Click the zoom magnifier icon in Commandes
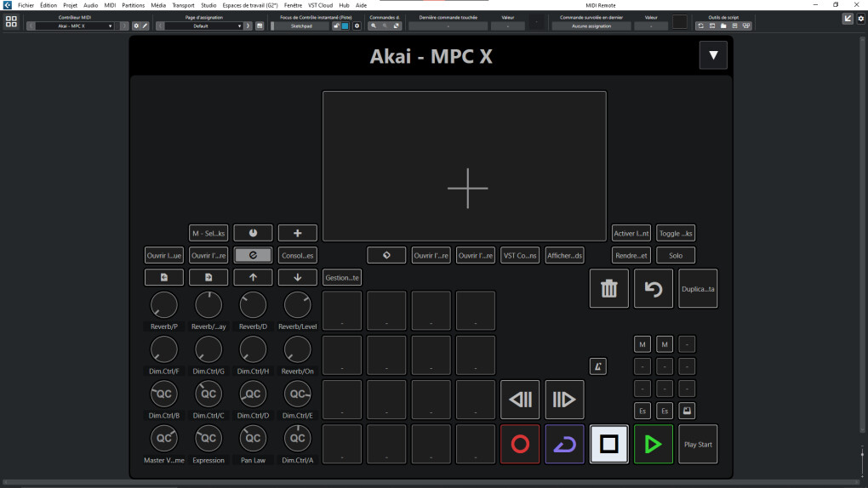 (x=374, y=26)
